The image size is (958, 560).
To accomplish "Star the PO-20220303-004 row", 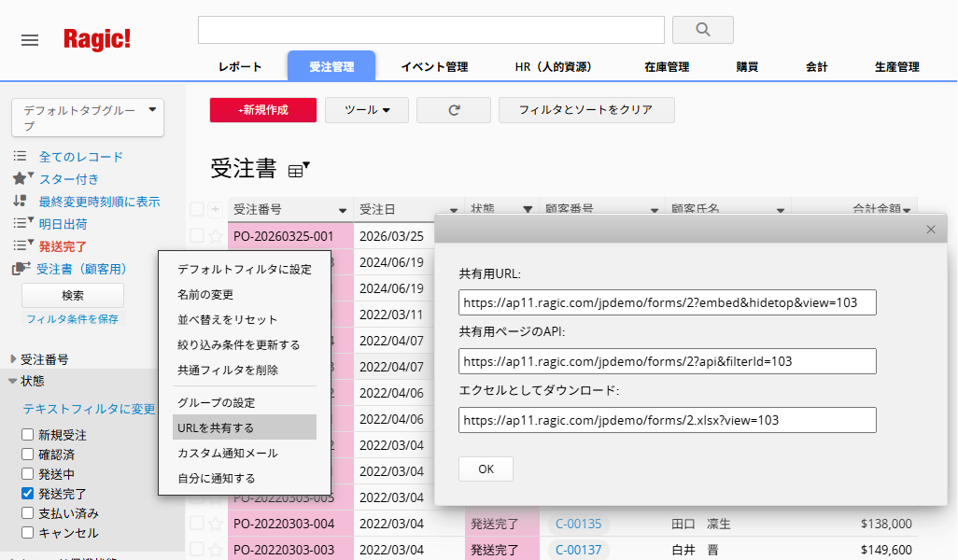I will 215,524.
